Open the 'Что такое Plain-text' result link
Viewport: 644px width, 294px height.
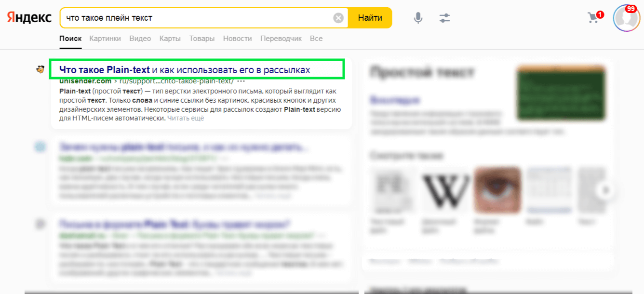pos(185,70)
